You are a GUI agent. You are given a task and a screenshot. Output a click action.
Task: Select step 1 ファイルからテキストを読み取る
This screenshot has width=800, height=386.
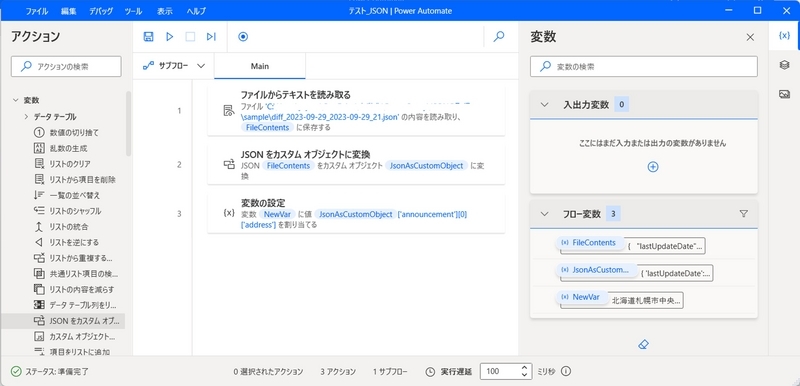356,111
